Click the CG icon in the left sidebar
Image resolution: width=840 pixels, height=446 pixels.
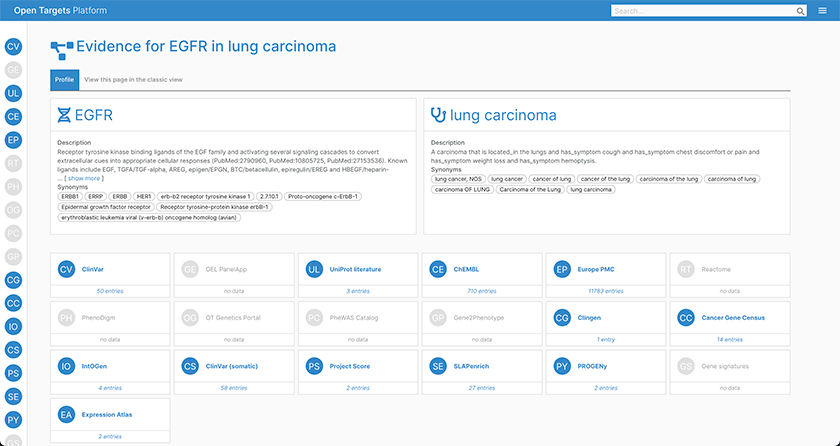pyautogui.click(x=13, y=280)
